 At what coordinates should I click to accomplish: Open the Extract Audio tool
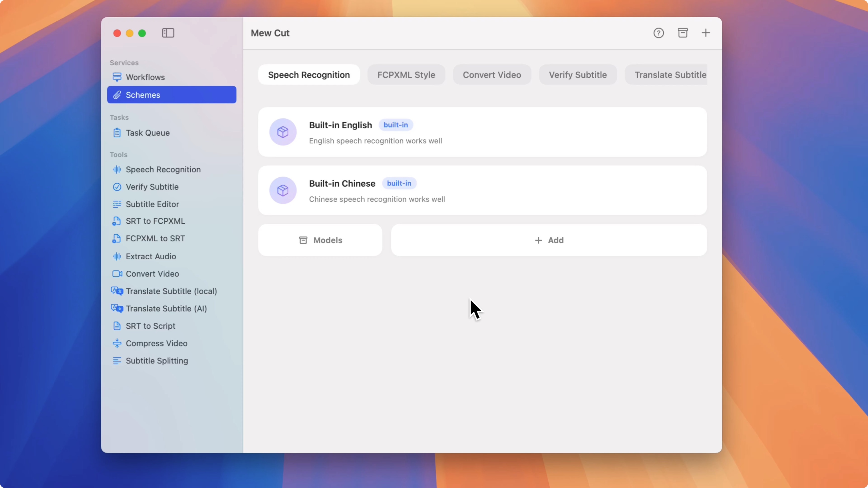point(151,257)
